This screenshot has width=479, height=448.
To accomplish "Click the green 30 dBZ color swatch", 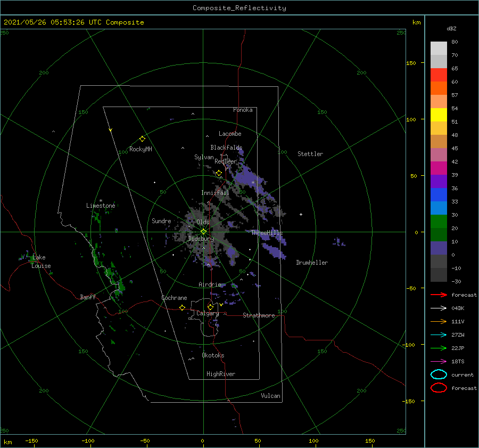I will point(439,221).
